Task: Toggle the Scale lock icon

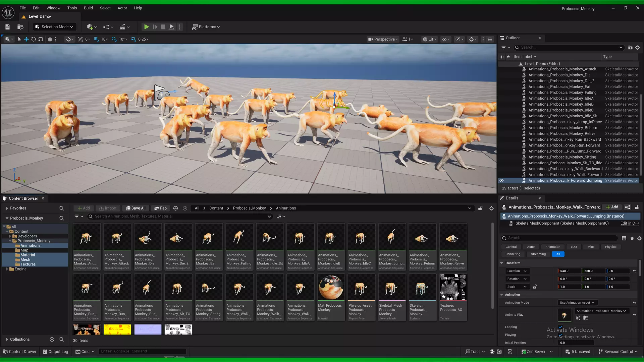Action: (535, 287)
